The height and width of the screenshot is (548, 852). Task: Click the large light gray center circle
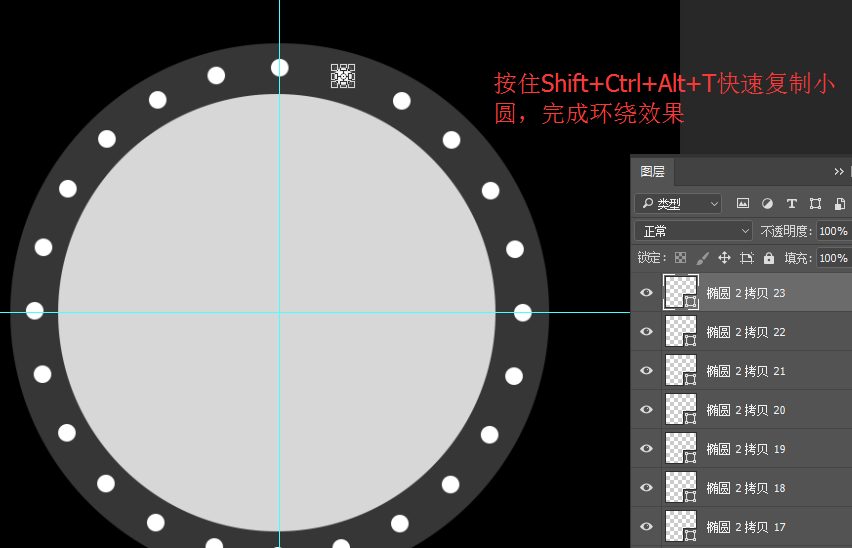coord(277,312)
